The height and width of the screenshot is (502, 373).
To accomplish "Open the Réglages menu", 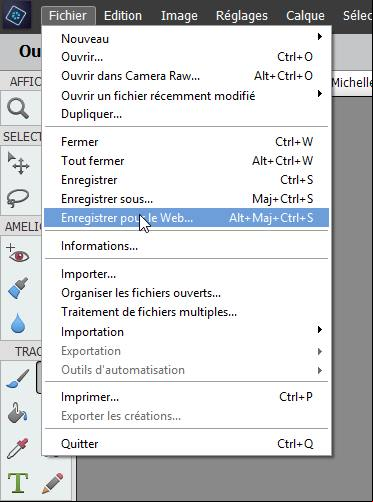I will point(242,16).
